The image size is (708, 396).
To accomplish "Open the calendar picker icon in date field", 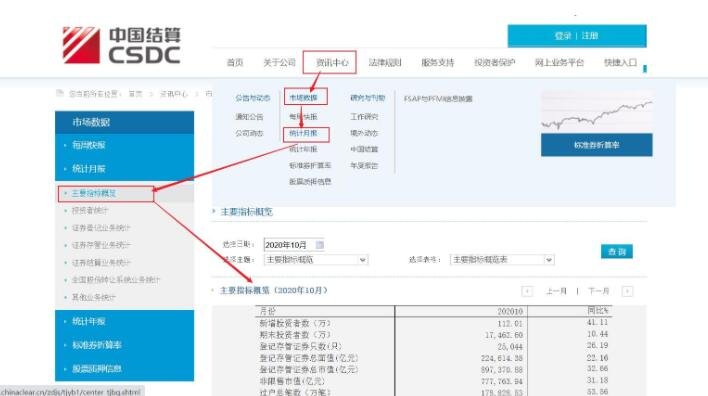I will click(320, 245).
